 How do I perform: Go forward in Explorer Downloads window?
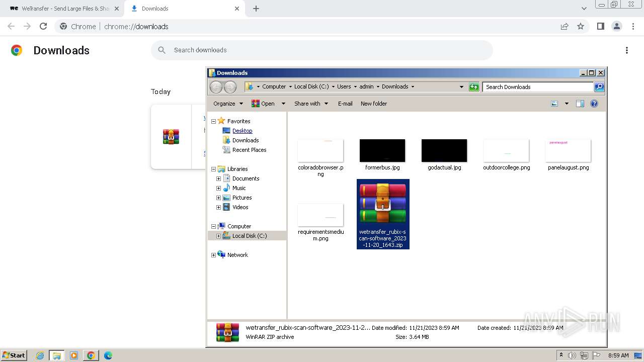tap(230, 87)
